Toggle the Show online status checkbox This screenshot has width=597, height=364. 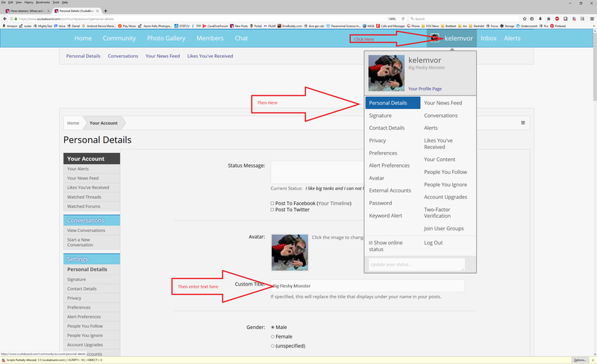coord(371,242)
